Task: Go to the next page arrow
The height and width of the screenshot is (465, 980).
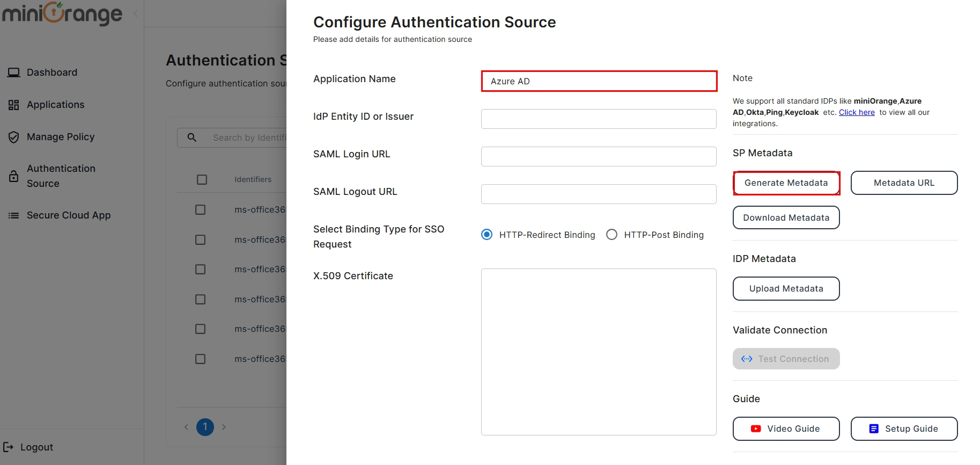Action: click(x=224, y=427)
